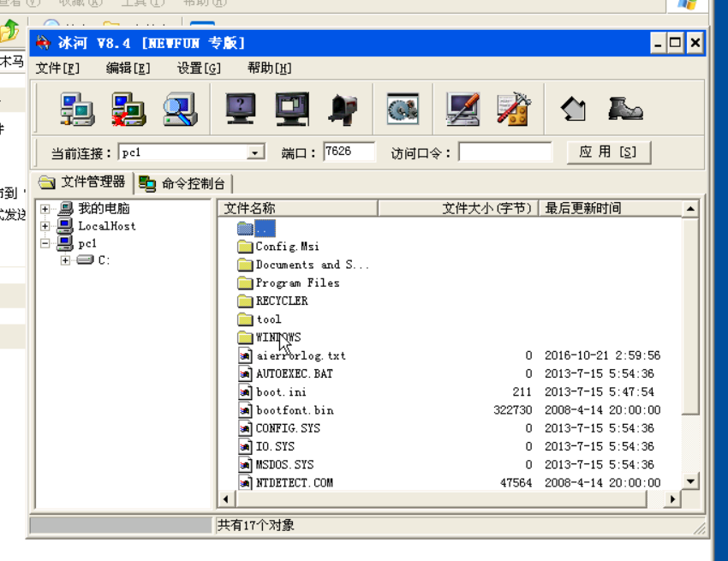
Task: Open the 设置[G] menu
Action: tap(199, 69)
